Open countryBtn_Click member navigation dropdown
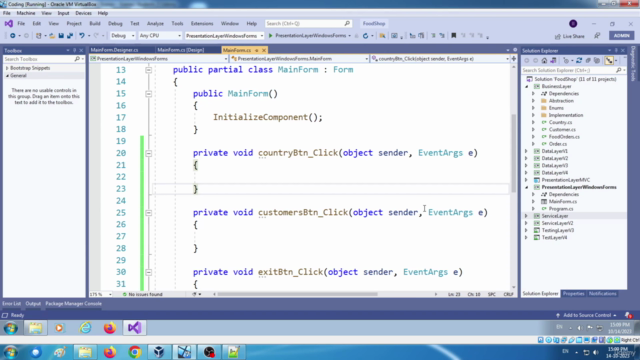Image resolution: width=640 pixels, height=360 pixels. point(440,59)
